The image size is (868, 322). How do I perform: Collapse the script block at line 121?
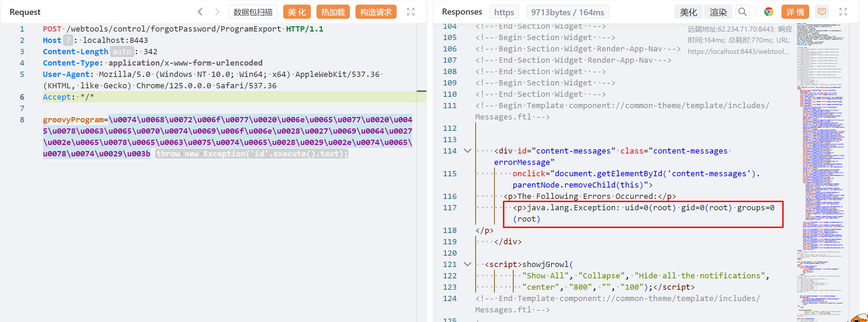(467, 265)
